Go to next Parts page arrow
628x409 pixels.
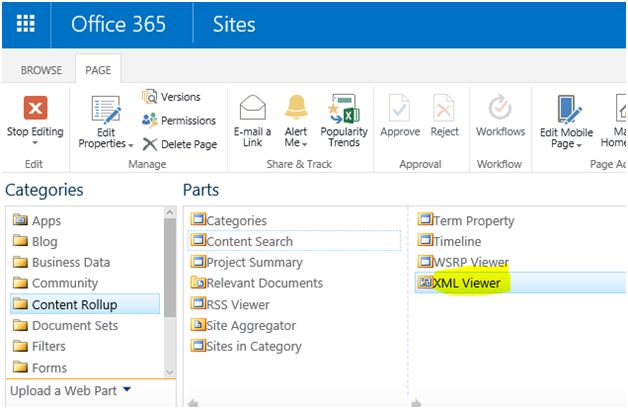tap(416, 403)
